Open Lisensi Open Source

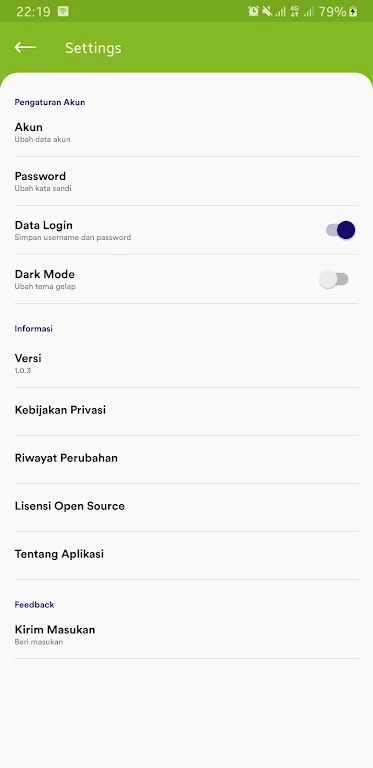pos(186,506)
